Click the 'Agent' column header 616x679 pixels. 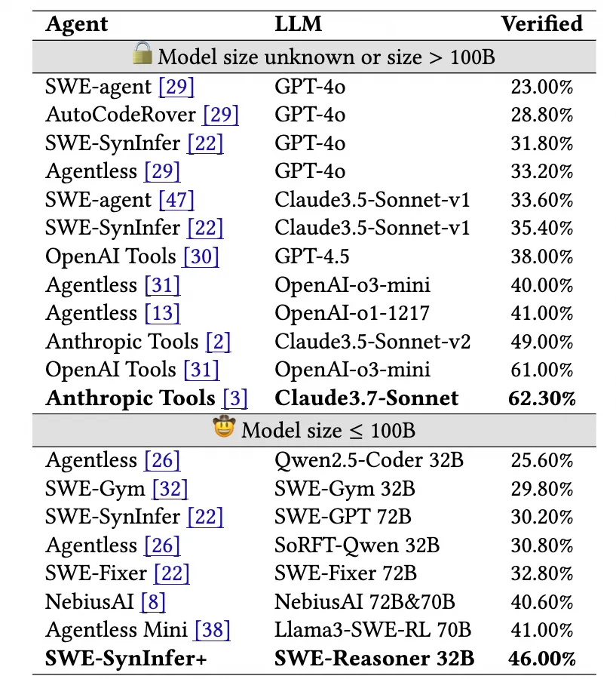(77, 25)
